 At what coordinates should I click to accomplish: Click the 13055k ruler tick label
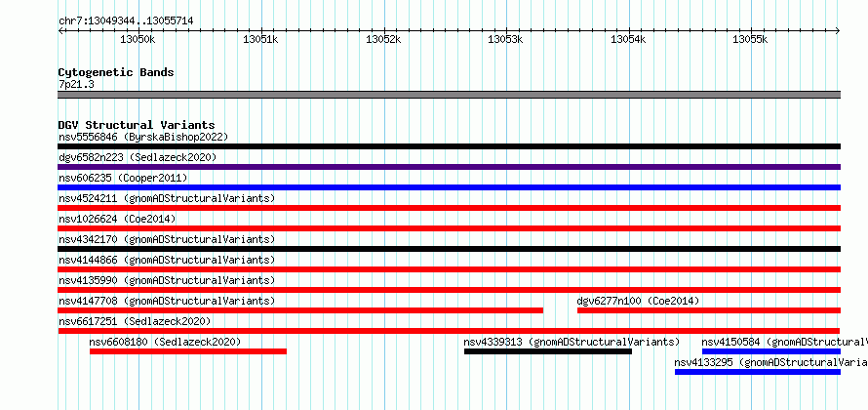[x=751, y=39]
